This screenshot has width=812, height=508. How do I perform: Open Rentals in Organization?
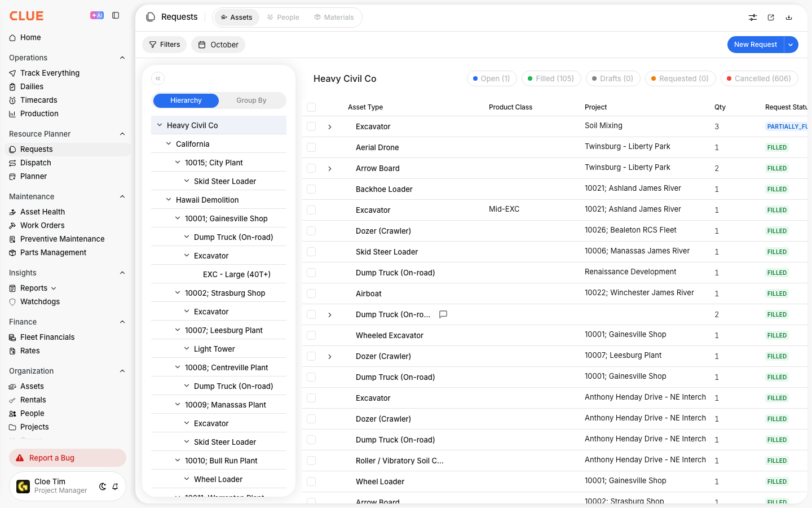[x=33, y=400]
